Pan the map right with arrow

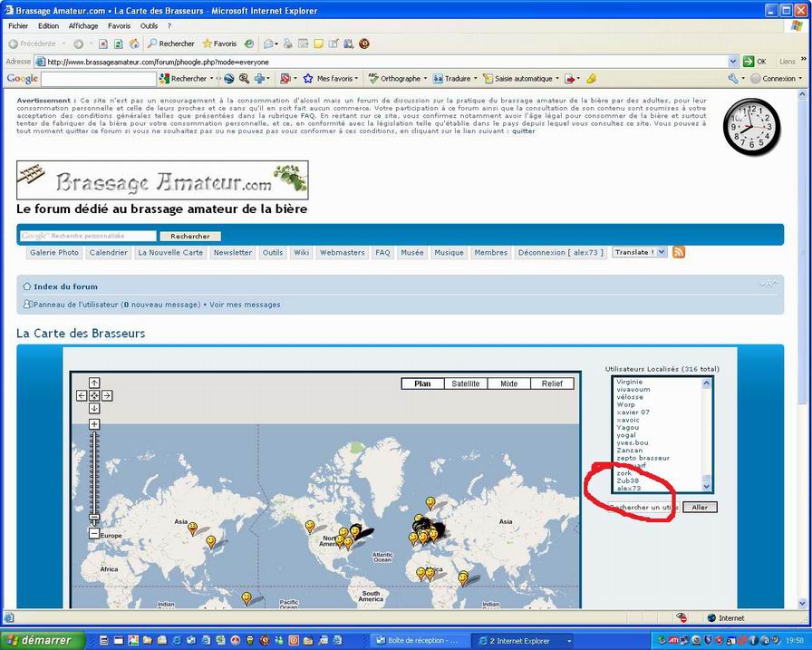pos(107,395)
